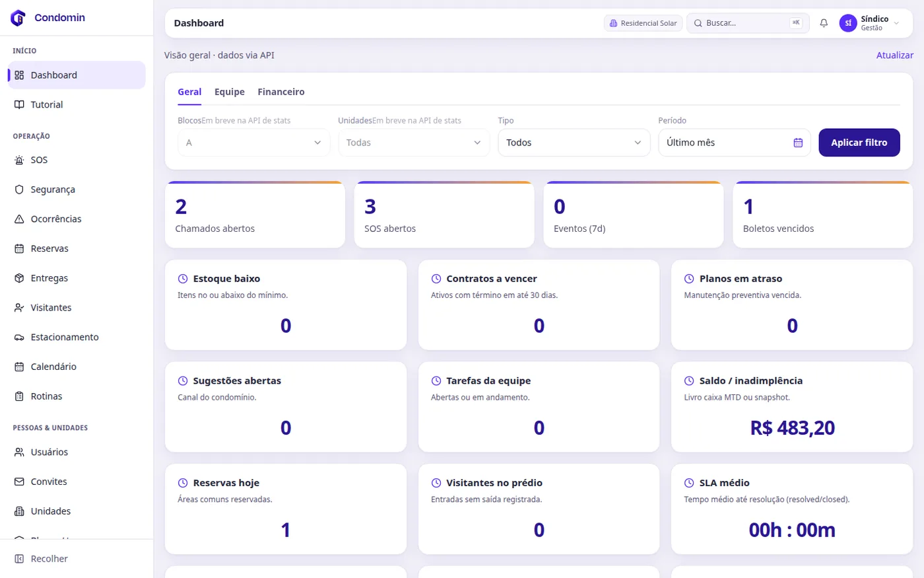Switch to the Geral tab
The width and height of the screenshot is (924, 578).
point(189,92)
